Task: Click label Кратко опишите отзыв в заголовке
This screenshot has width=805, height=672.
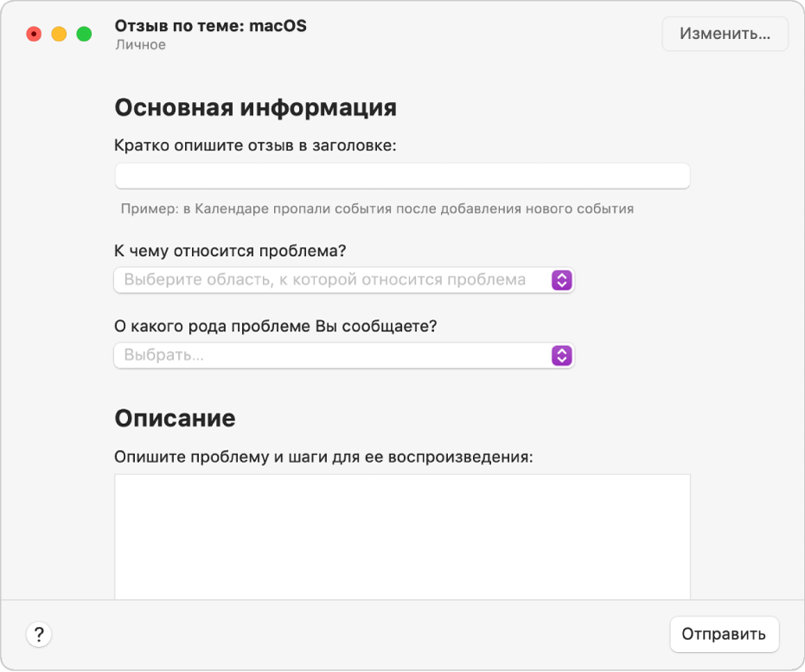Action: [x=255, y=146]
